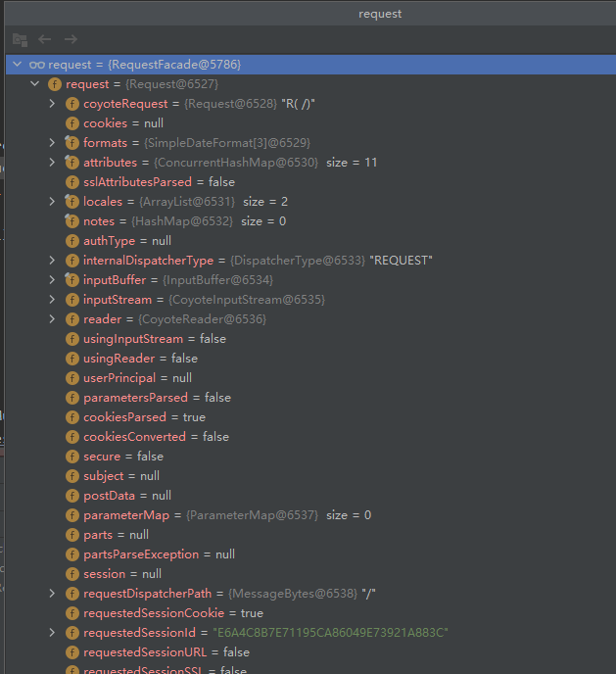Expand the coyoteRequest field
Screen dimensions: 616x674
pyautogui.click(x=52, y=104)
